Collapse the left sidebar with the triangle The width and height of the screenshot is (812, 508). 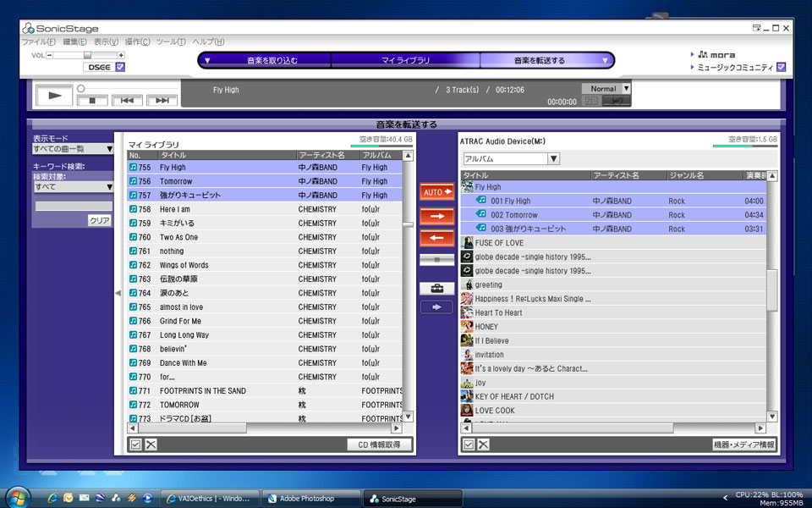click(x=118, y=293)
